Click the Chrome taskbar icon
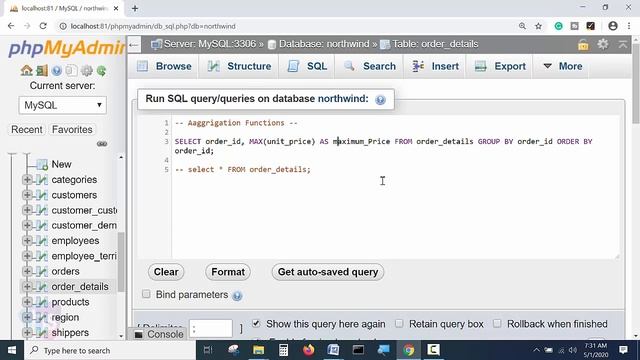The height and width of the screenshot is (360, 640). pos(409,350)
